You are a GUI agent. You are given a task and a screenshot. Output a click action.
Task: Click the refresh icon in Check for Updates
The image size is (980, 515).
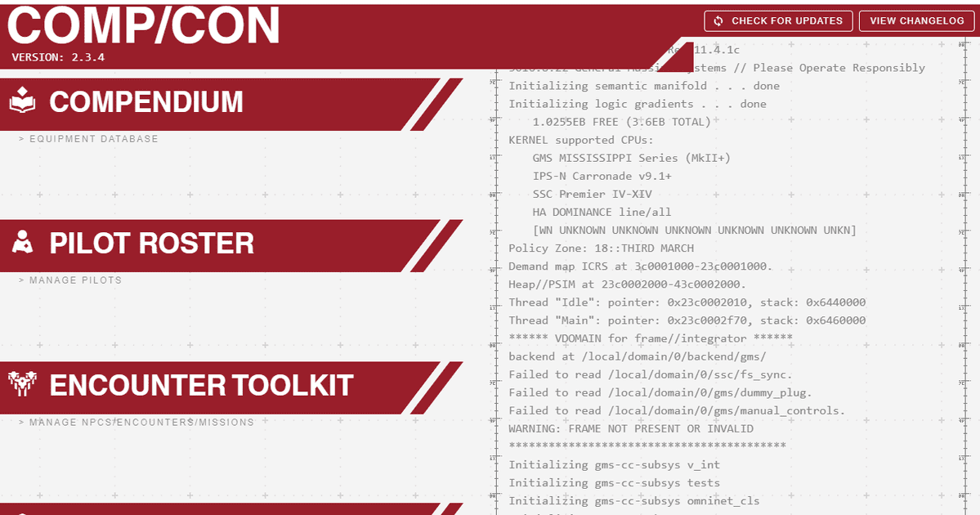tap(718, 21)
